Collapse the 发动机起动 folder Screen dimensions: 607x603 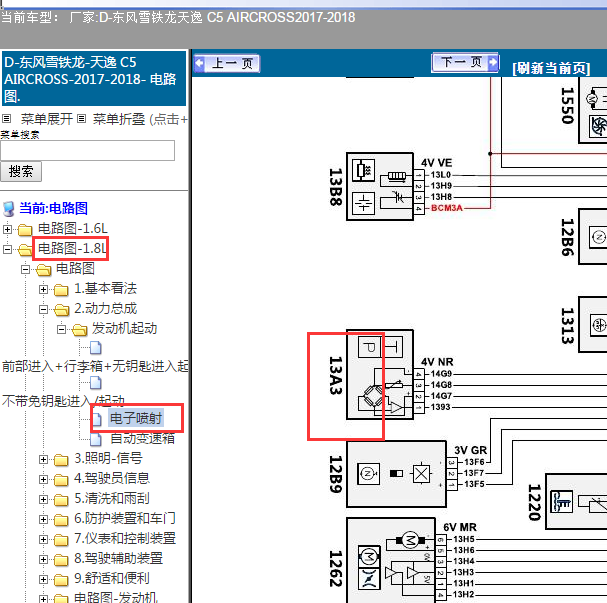[x=61, y=329]
